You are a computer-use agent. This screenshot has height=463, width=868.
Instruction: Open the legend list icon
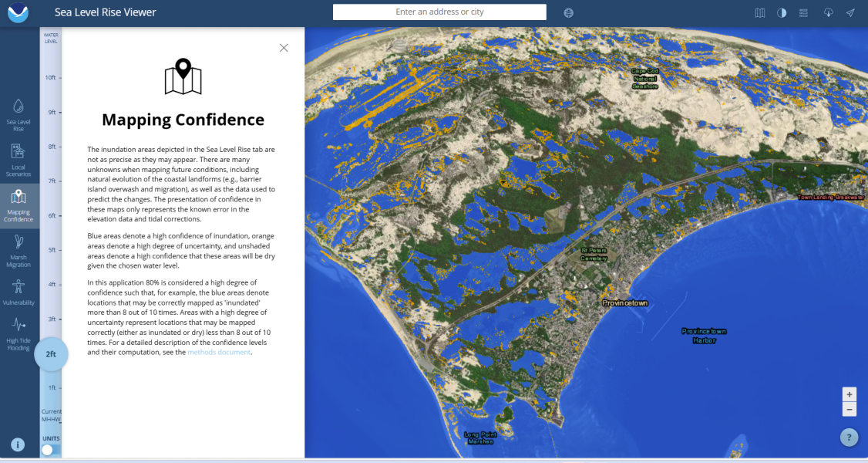click(805, 12)
